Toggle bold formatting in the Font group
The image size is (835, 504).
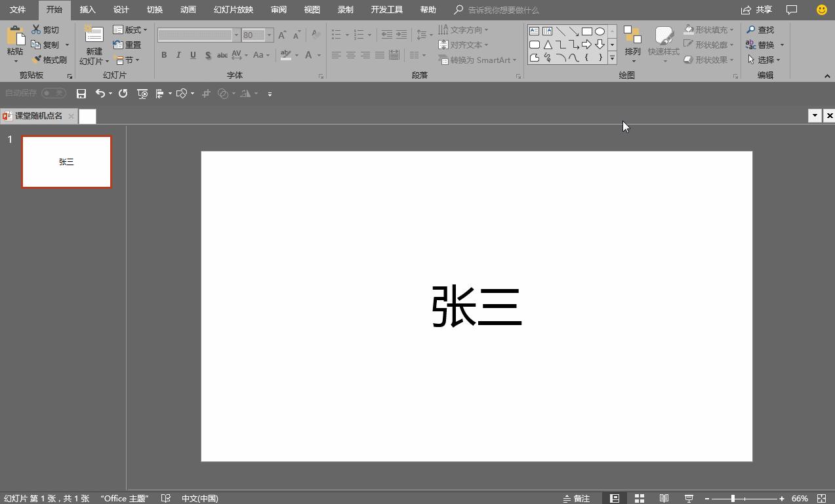pos(164,55)
